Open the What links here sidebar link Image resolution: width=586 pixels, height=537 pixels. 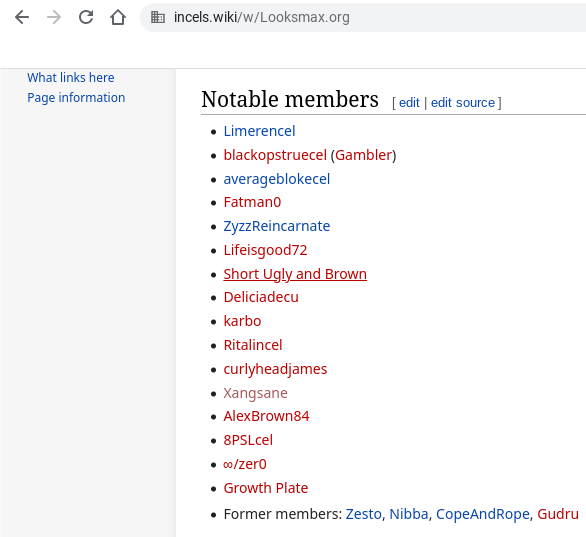point(71,78)
